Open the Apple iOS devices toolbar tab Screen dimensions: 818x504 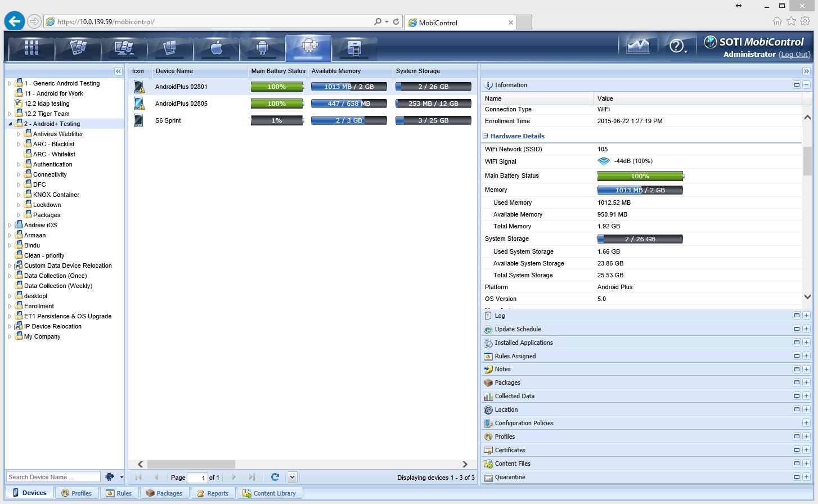tap(216, 48)
